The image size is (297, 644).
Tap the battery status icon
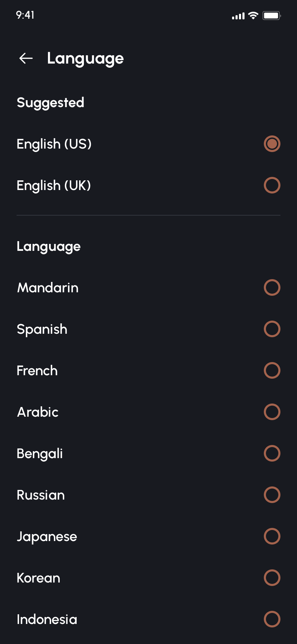[x=271, y=16]
